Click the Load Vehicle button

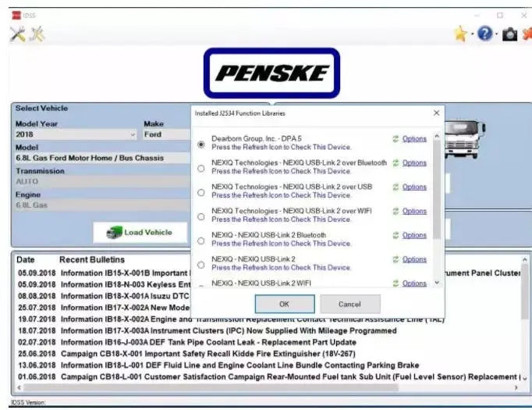click(140, 232)
